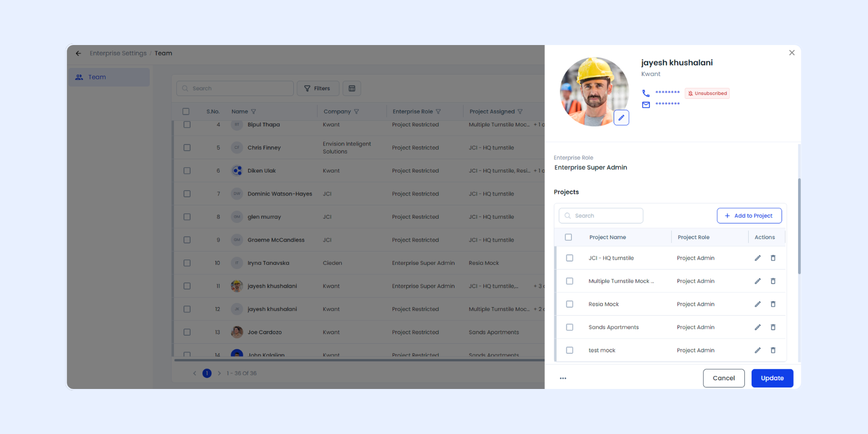This screenshot has width=868, height=434.
Task: Click Cleden company cell
Action: pos(333,263)
